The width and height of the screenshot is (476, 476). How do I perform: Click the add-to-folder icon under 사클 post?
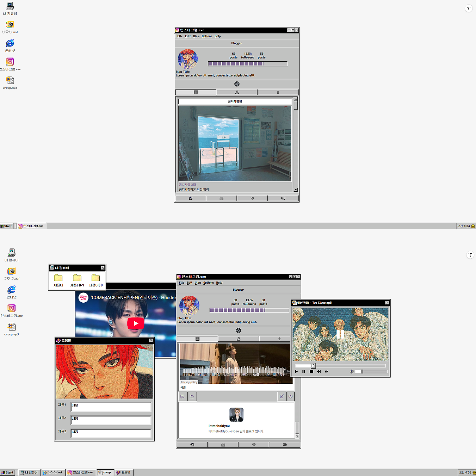(x=192, y=396)
